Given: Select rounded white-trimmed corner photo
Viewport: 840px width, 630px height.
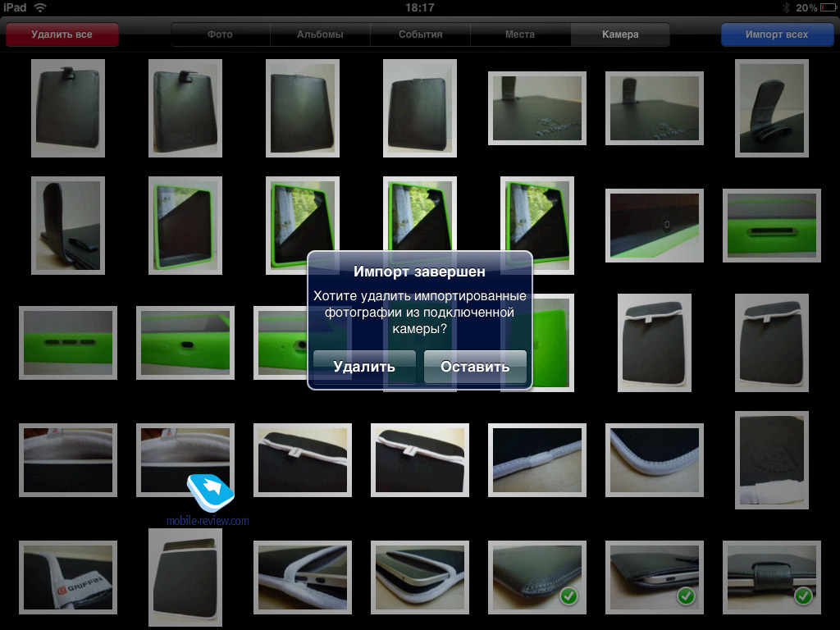Looking at the screenshot, I should point(655,460).
